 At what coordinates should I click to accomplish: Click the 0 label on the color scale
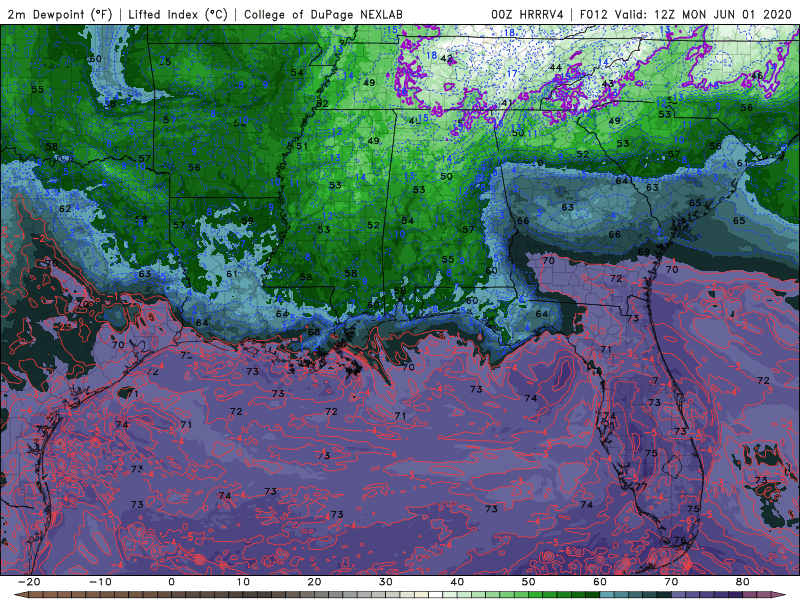coord(171,582)
